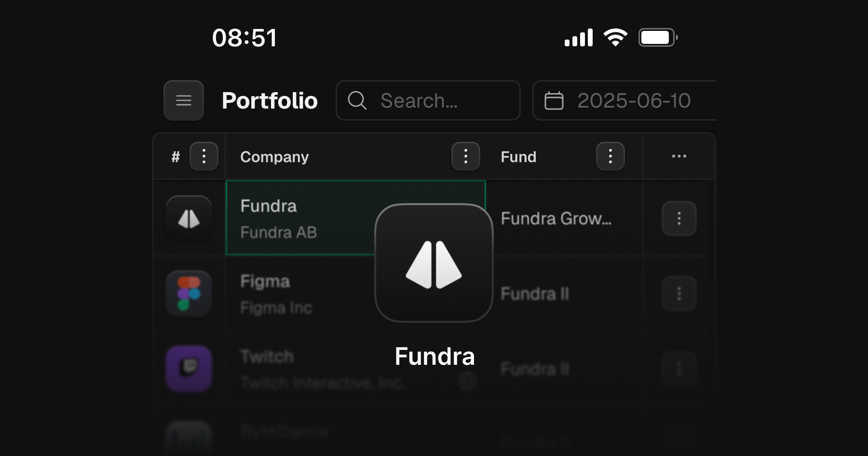Select the Fundra AB company cell

click(299, 219)
